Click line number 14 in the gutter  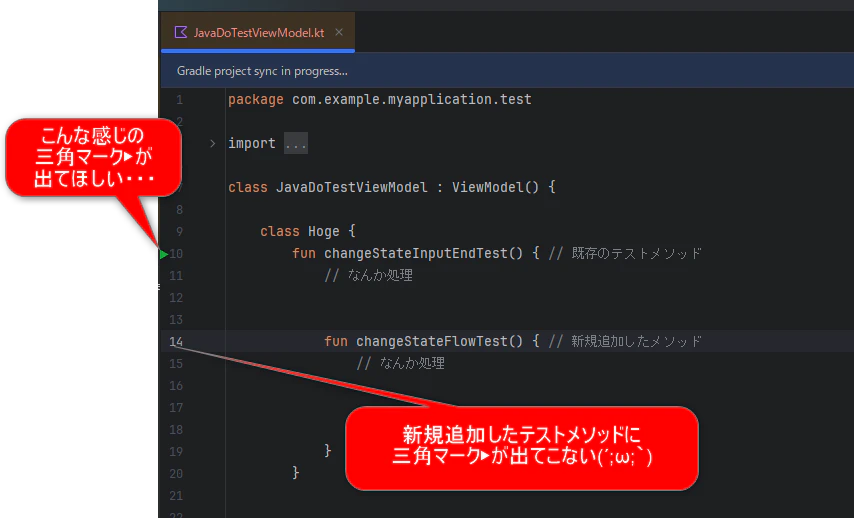pyautogui.click(x=176, y=342)
